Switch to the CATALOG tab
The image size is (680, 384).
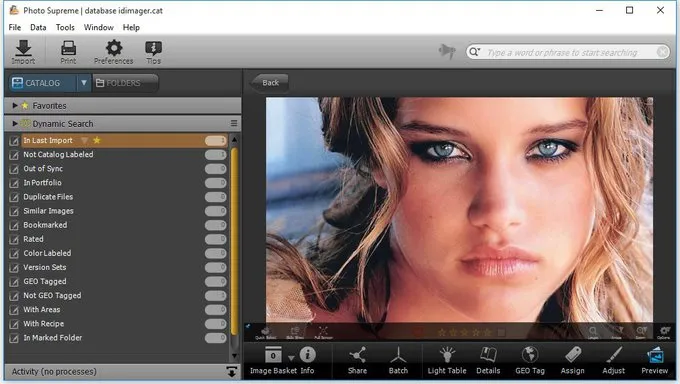tap(42, 82)
